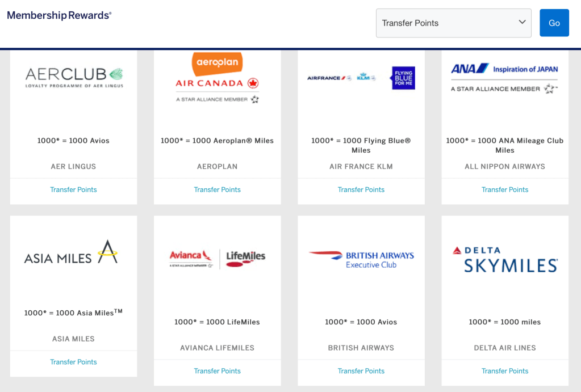Click Transfer Points under British Airways
581x392 pixels.
click(361, 371)
